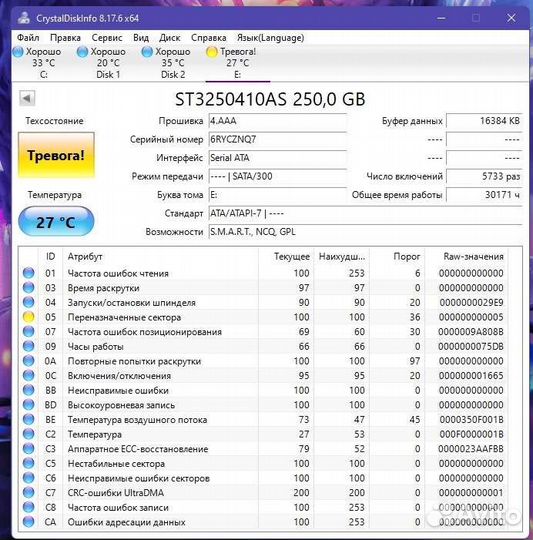Click status icon of attribute C6 row
Viewport: 533px width, 540px height.
pos(29,478)
